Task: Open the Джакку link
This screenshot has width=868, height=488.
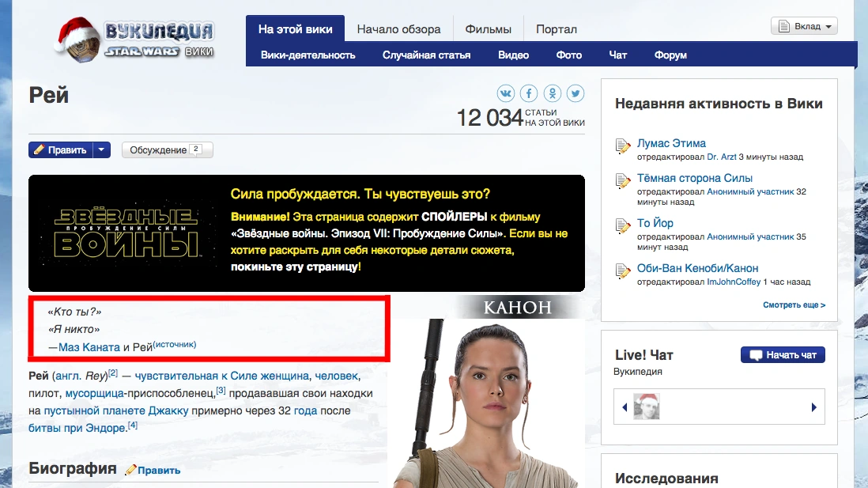Action: pos(168,410)
